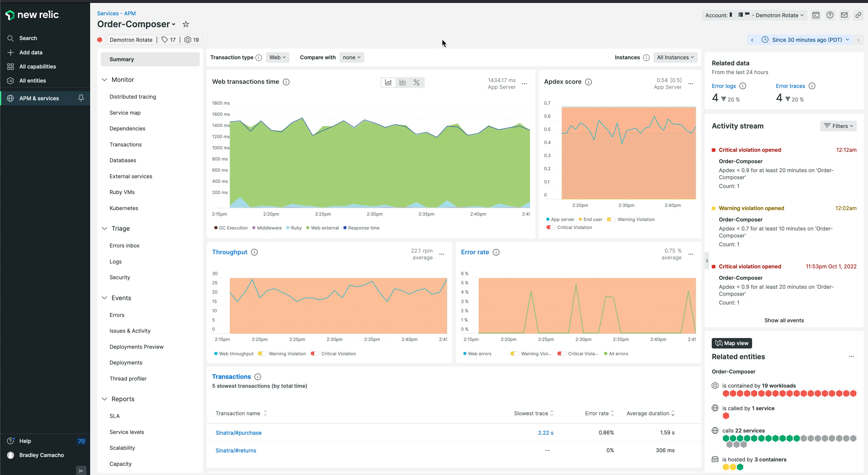Switch Web transactions chart to bar view

click(402, 82)
